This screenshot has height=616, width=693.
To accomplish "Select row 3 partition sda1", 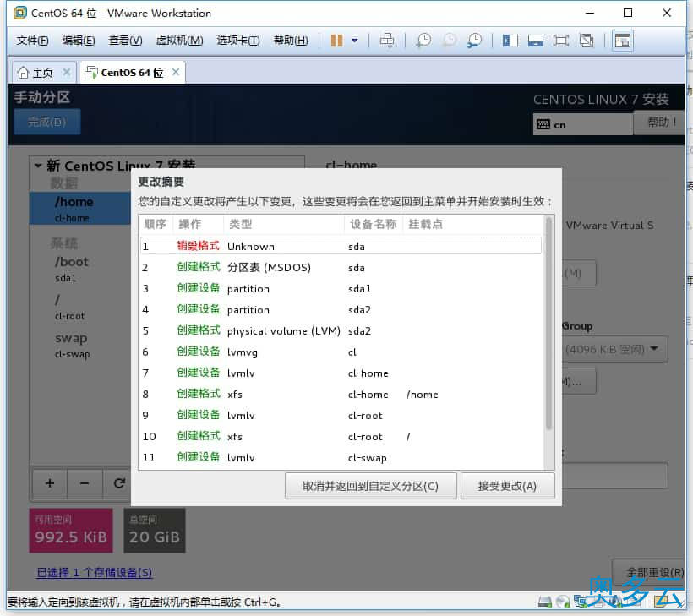I will [x=341, y=288].
